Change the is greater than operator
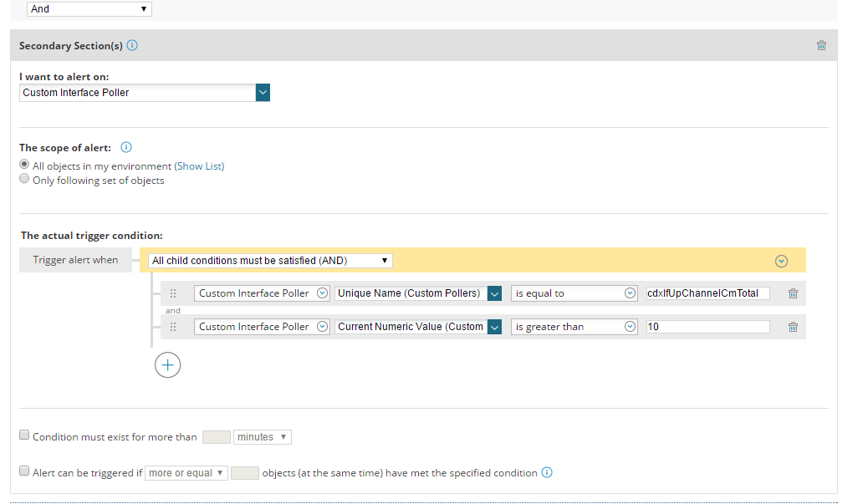 click(x=574, y=327)
